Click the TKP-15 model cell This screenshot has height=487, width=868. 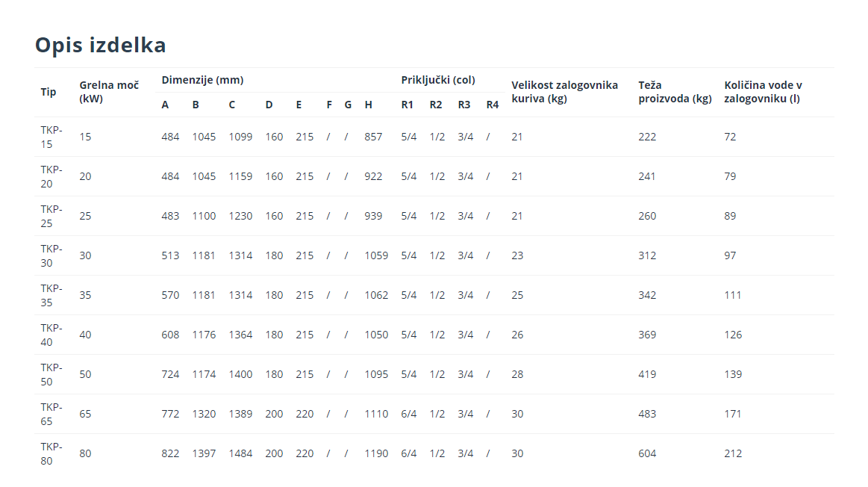51,137
